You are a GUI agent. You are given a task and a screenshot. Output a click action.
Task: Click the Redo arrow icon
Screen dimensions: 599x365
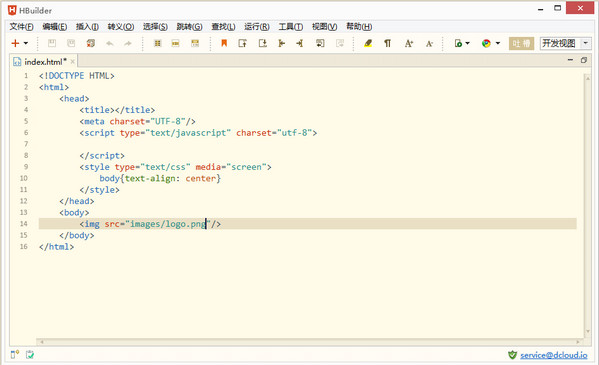128,44
